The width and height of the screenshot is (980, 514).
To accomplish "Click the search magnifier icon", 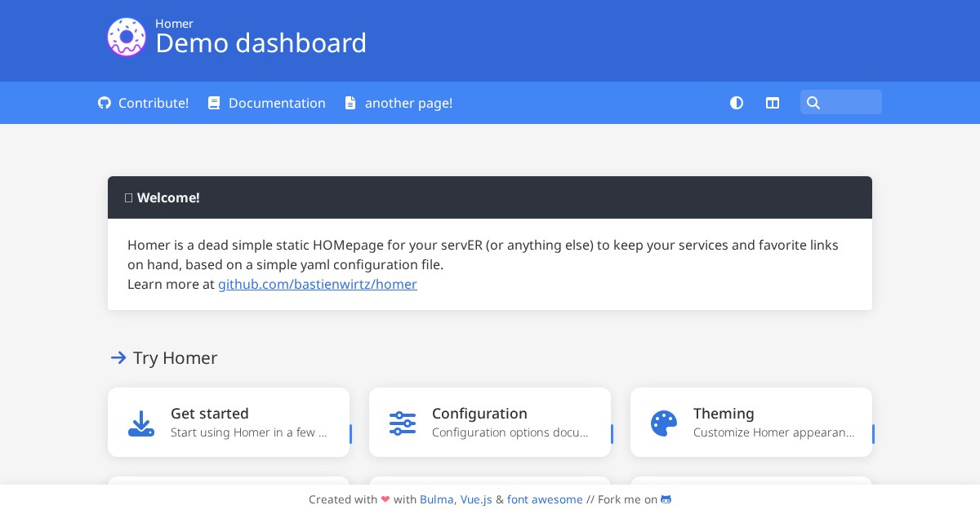I will pos(813,103).
